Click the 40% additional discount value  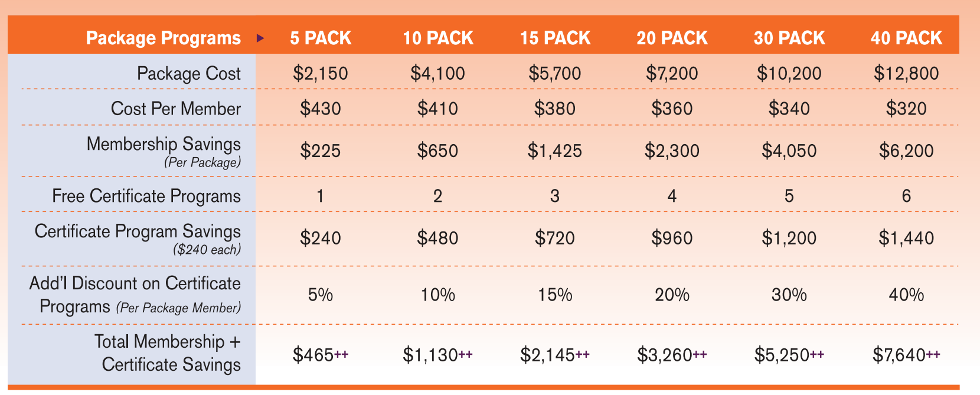[x=906, y=295]
